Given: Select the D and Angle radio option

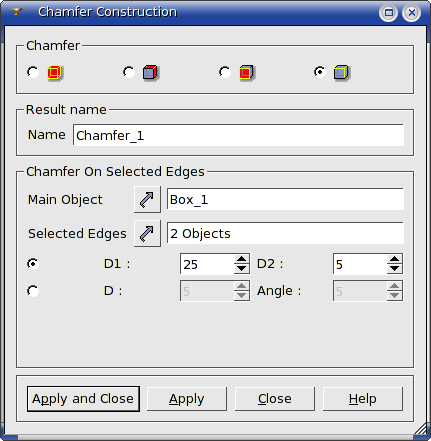Looking at the screenshot, I should pos(33,291).
